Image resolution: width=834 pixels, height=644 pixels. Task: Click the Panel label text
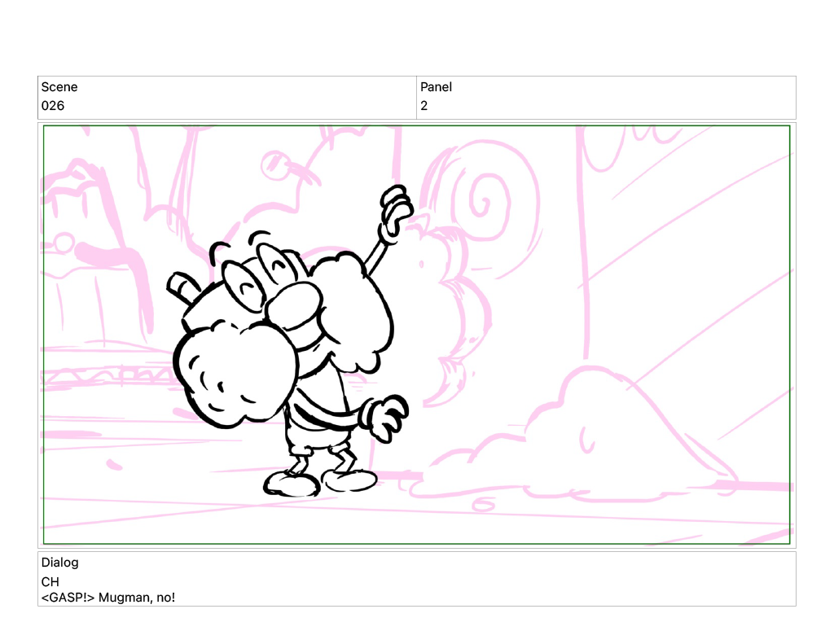436,87
